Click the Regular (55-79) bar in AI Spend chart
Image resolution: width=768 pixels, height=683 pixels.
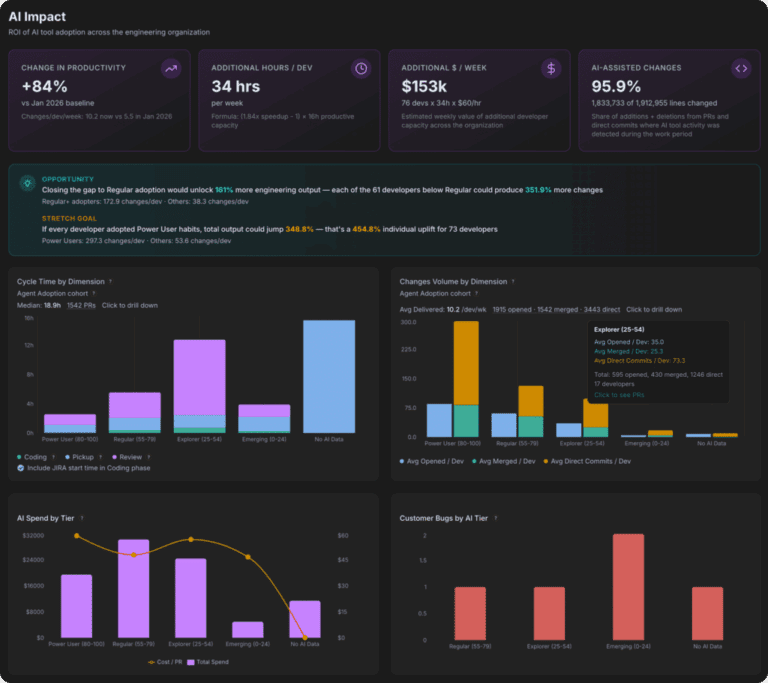pyautogui.click(x=133, y=588)
